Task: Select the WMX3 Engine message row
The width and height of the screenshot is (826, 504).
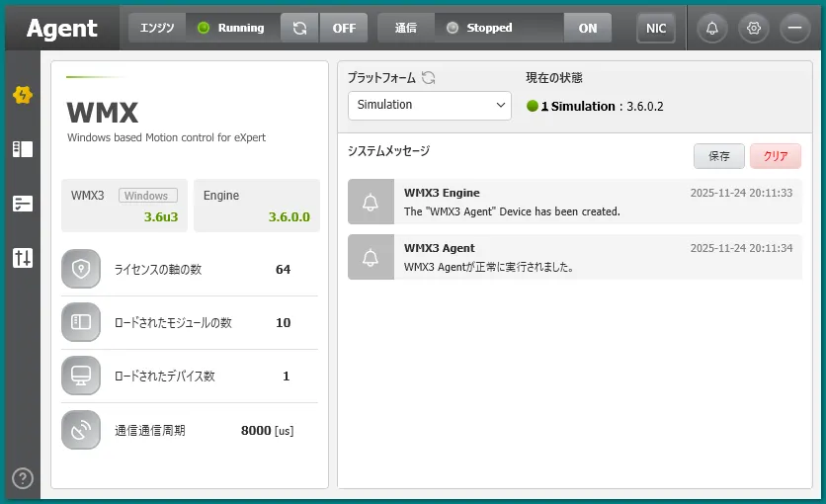Action: click(575, 202)
